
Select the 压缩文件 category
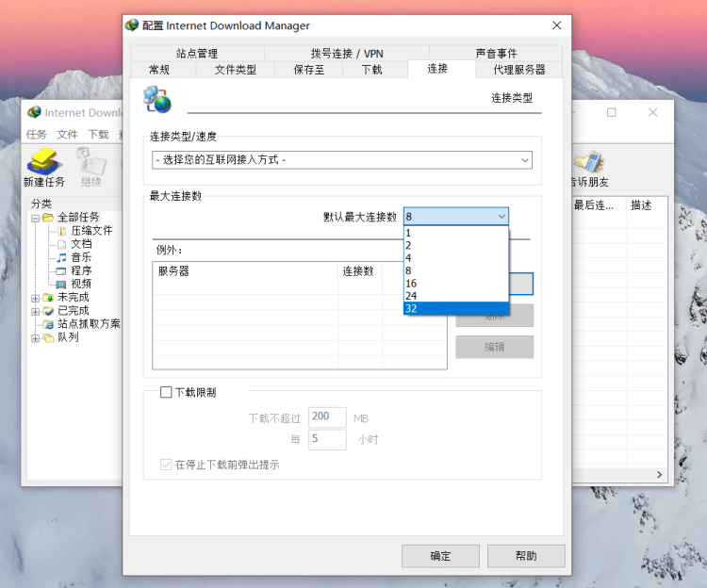pos(91,231)
